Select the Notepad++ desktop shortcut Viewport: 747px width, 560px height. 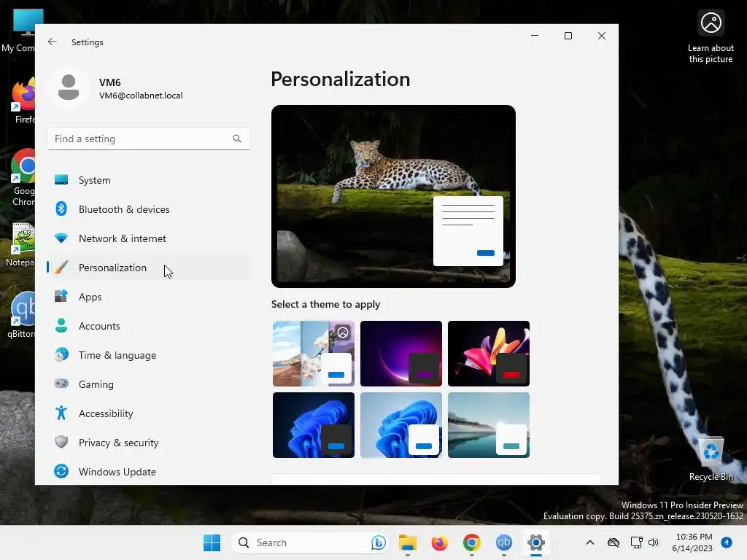pos(19,245)
